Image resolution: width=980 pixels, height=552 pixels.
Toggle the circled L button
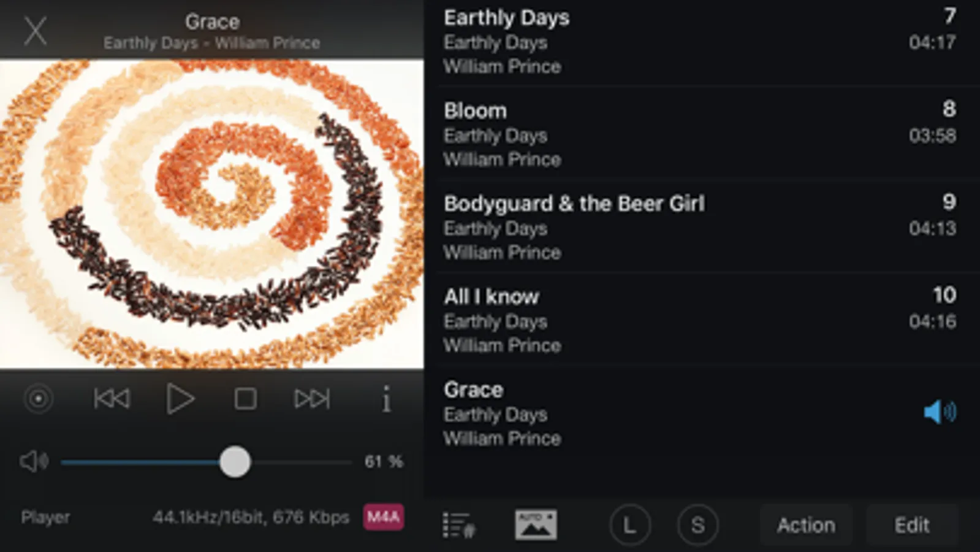pyautogui.click(x=629, y=526)
